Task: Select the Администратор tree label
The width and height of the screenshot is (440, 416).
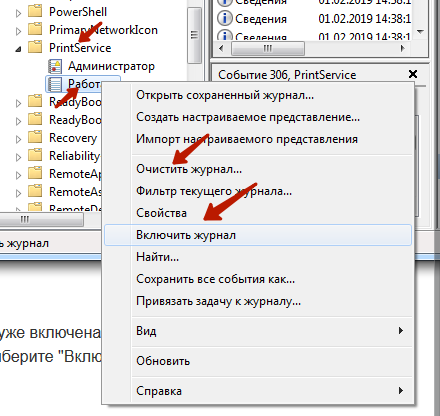Action: click(x=111, y=66)
